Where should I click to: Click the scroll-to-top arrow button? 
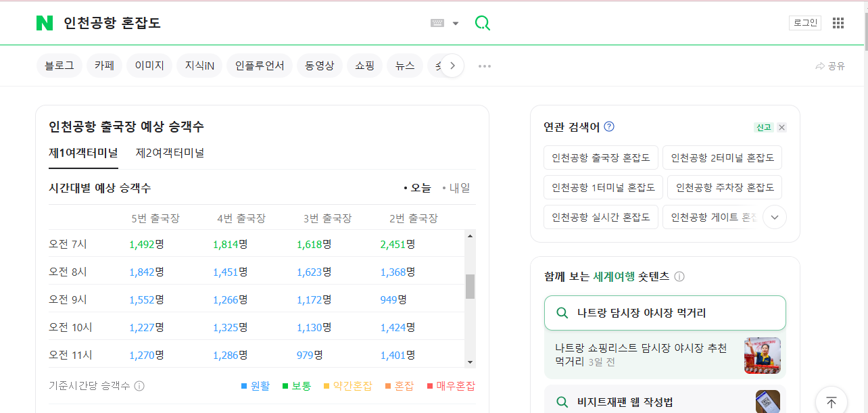click(831, 400)
